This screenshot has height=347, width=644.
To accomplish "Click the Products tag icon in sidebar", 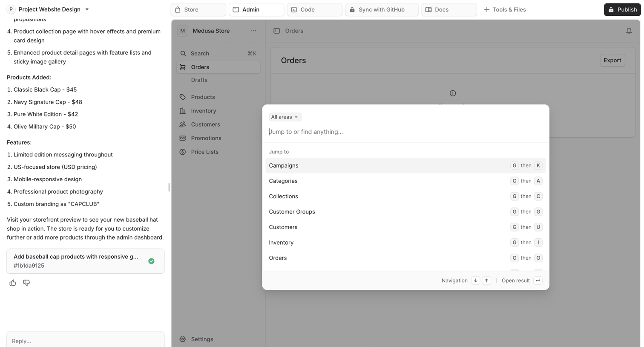I will (x=183, y=97).
